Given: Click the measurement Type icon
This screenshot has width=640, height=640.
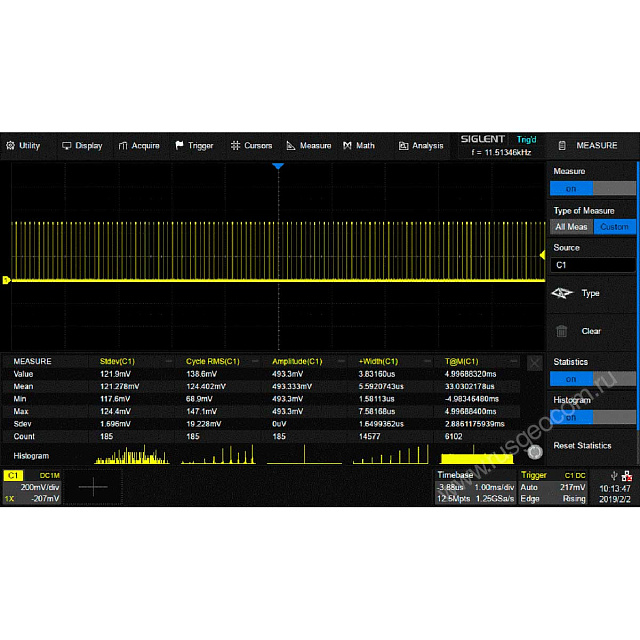Looking at the screenshot, I should click(562, 293).
